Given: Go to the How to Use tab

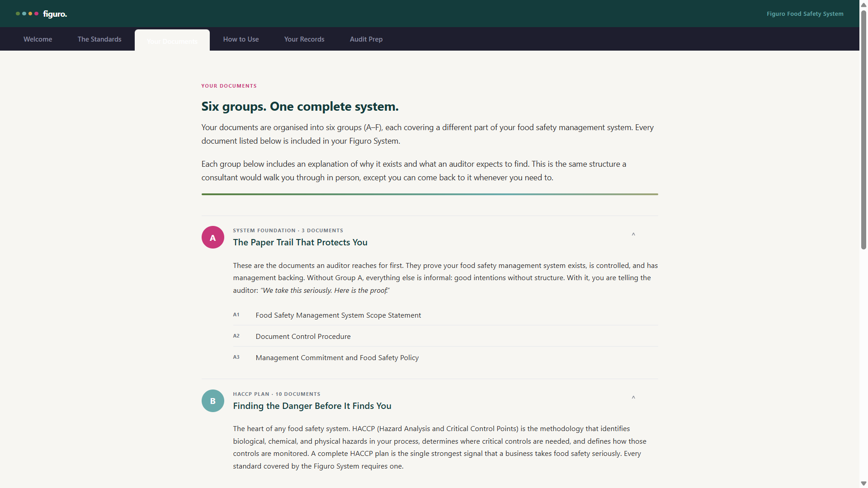Looking at the screenshot, I should [241, 39].
